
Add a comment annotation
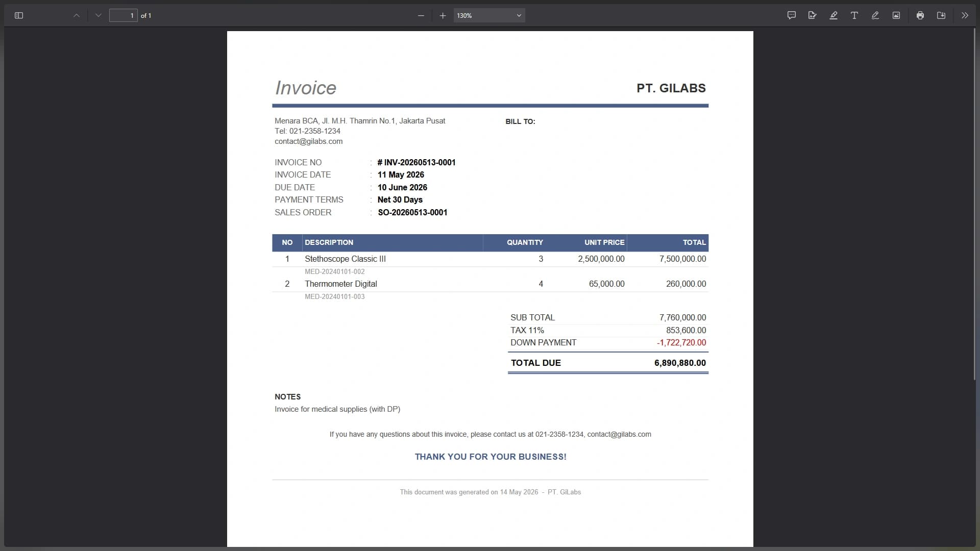pyautogui.click(x=792, y=15)
